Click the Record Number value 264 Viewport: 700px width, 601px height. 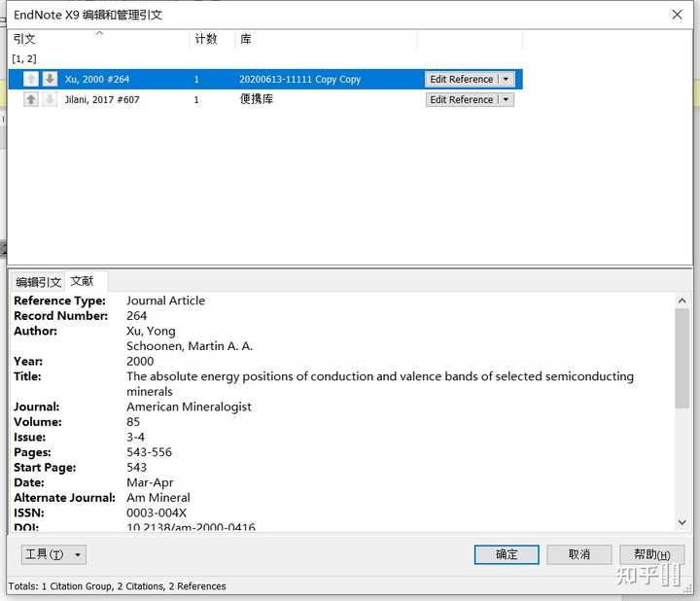pos(137,316)
